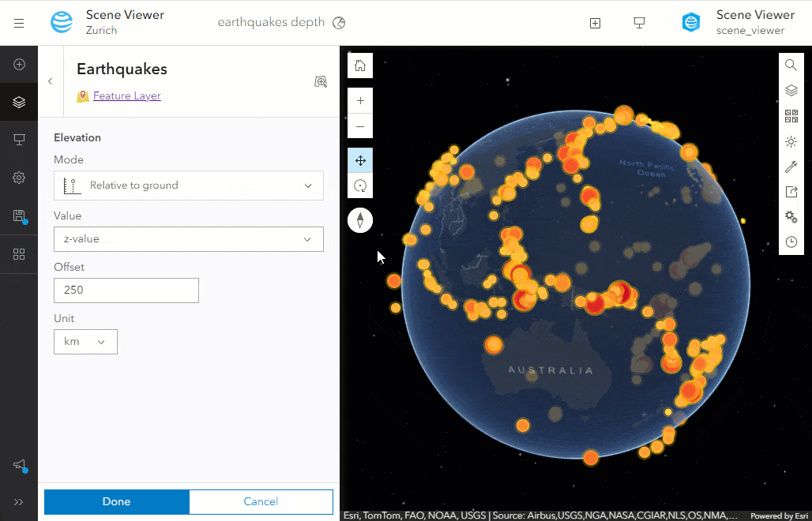Toggle rotate navigation mode
The width and height of the screenshot is (812, 521).
(360, 186)
